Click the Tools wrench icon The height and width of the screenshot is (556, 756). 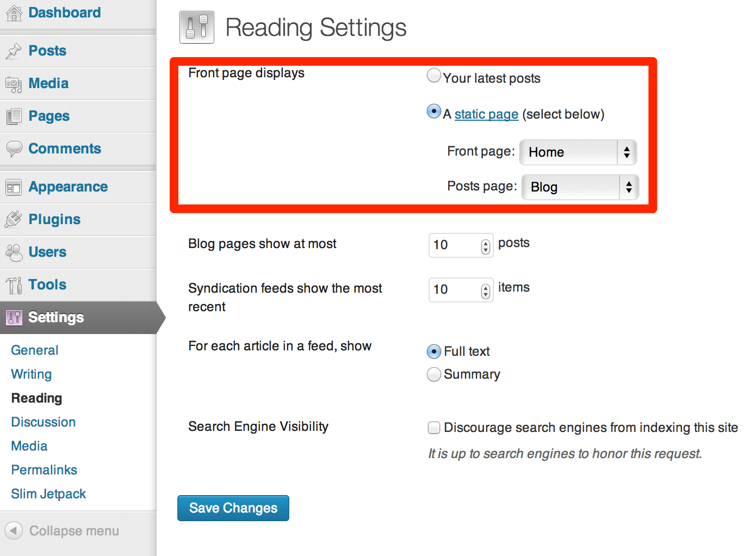pos(14,285)
